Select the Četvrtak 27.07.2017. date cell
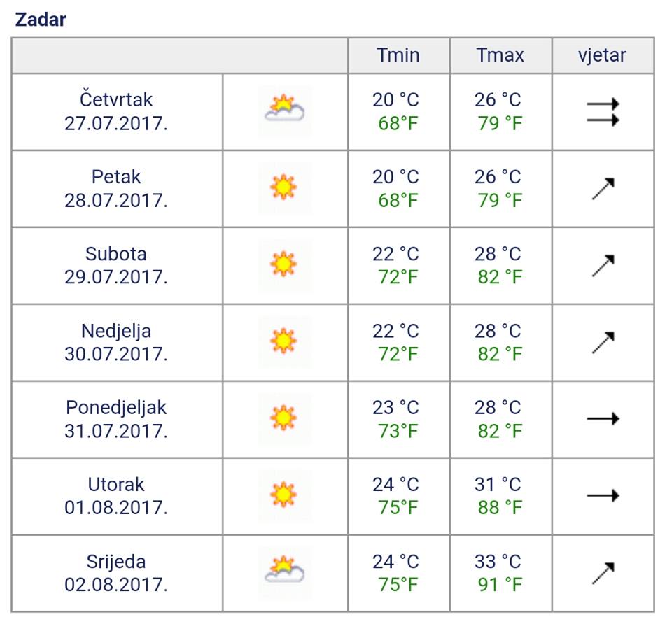The image size is (672, 631). click(116, 111)
